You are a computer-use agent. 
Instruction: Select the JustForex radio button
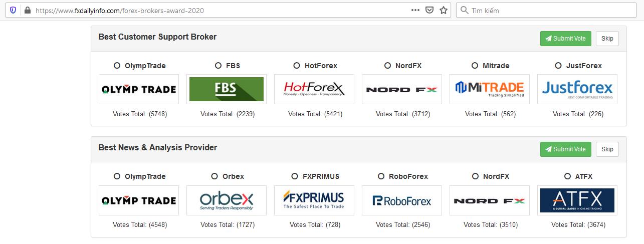click(559, 65)
